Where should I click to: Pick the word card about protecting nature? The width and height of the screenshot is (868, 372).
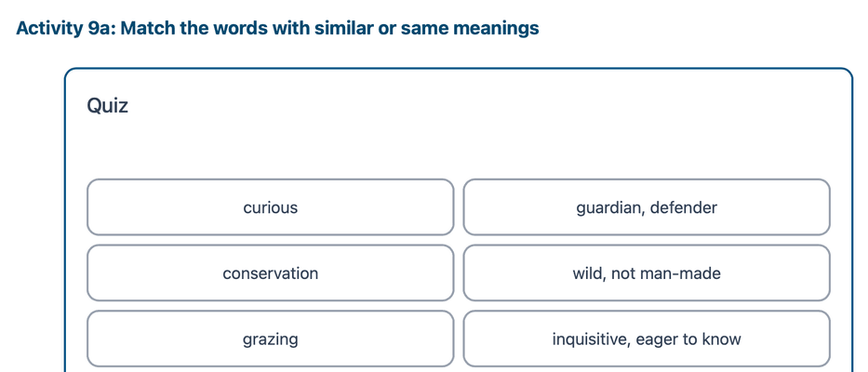[x=271, y=273]
